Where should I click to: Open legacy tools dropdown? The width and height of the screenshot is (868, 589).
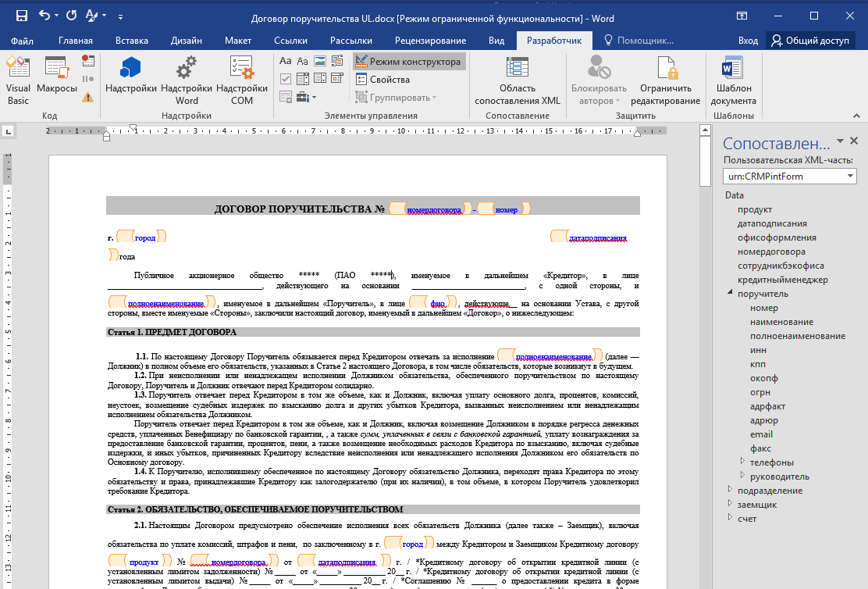click(x=306, y=98)
